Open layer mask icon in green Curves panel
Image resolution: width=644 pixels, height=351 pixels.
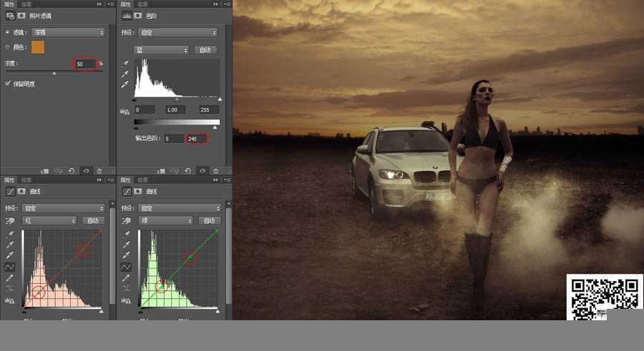tap(138, 192)
